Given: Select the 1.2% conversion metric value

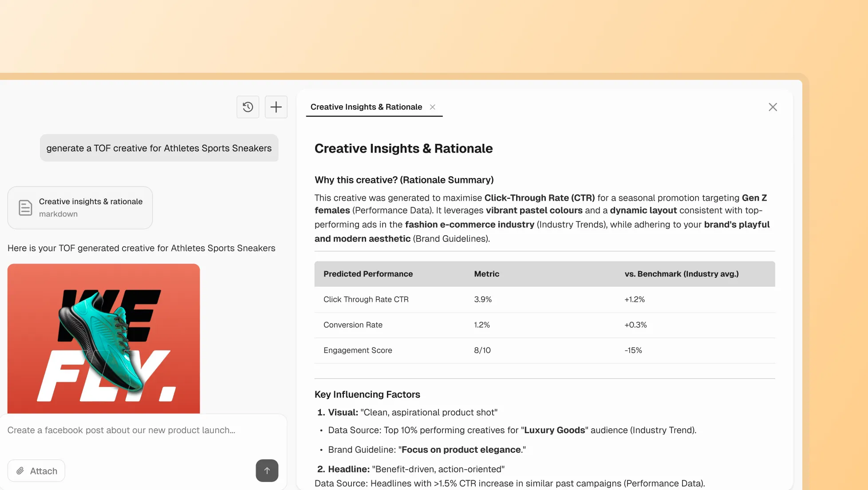Looking at the screenshot, I should pyautogui.click(x=481, y=324).
